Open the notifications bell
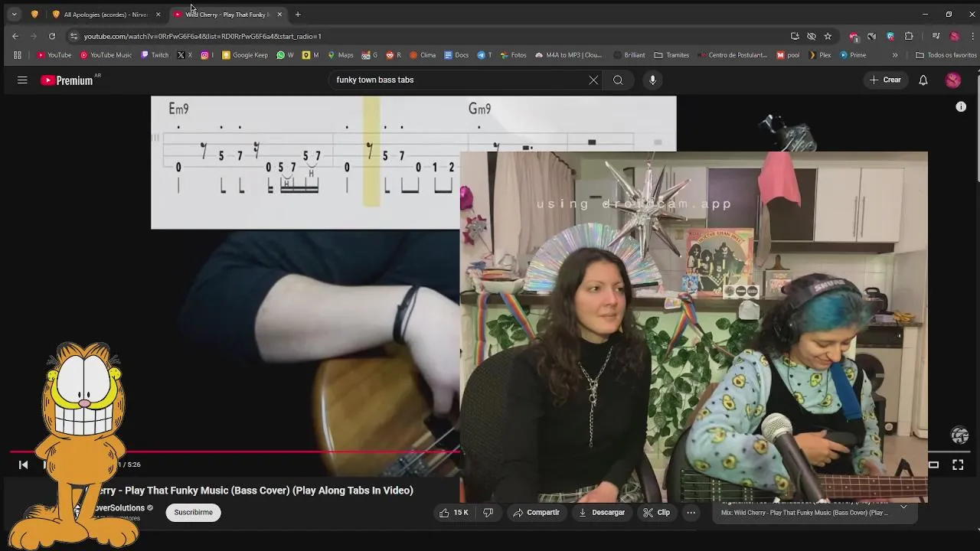Image resolution: width=980 pixels, height=551 pixels. pyautogui.click(x=923, y=80)
